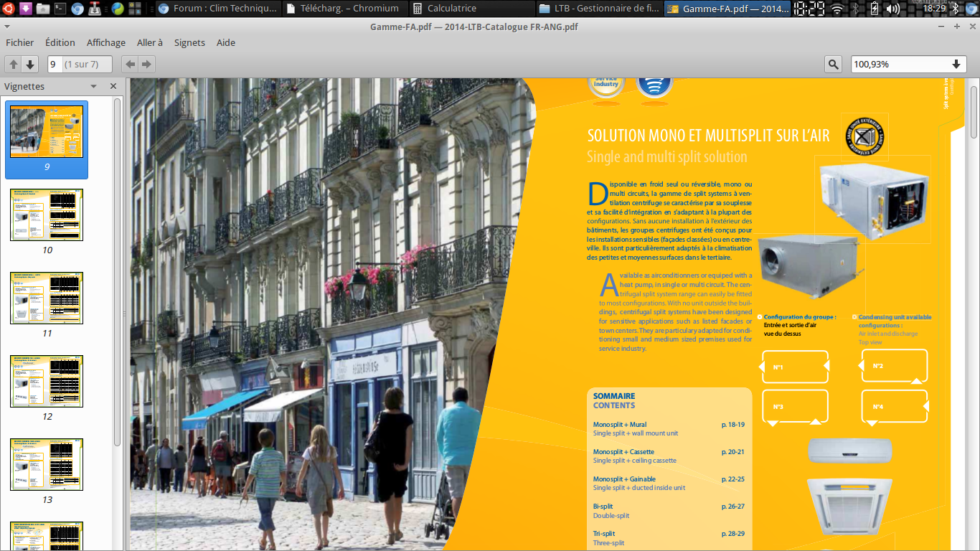Launch the Chromium browser from the panel launcher
This screenshot has height=551, width=980.
[77, 9]
